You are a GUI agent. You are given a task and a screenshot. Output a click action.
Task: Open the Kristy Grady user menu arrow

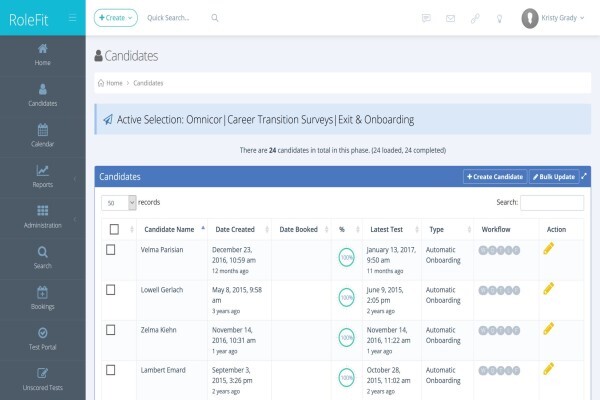click(x=582, y=18)
